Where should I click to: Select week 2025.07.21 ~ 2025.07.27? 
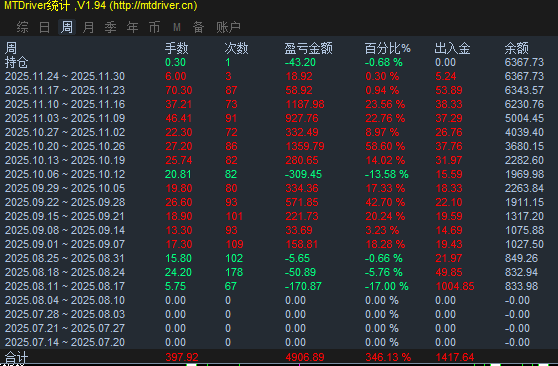(65, 328)
